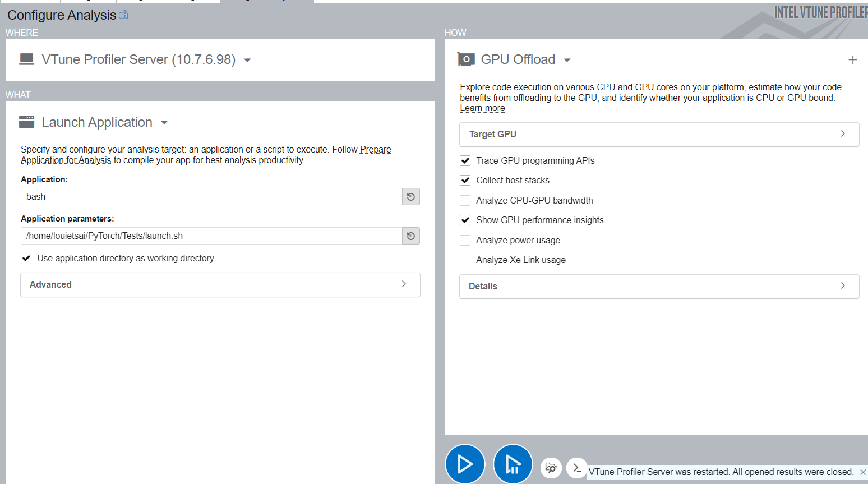Expand the Advanced section
868x484 pixels.
coord(220,285)
